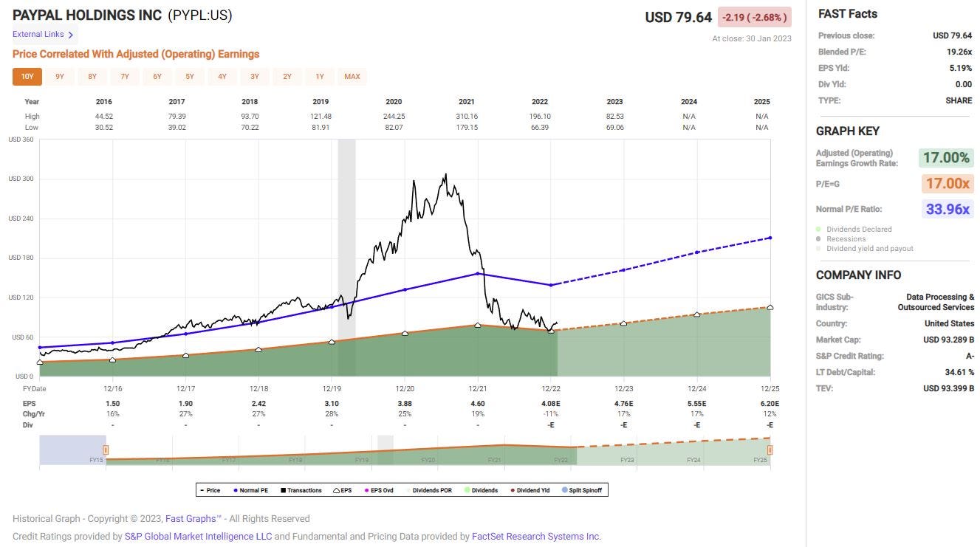The image size is (980, 547).
Task: Click the Blended P/E value 19.26x
Action: point(959,52)
